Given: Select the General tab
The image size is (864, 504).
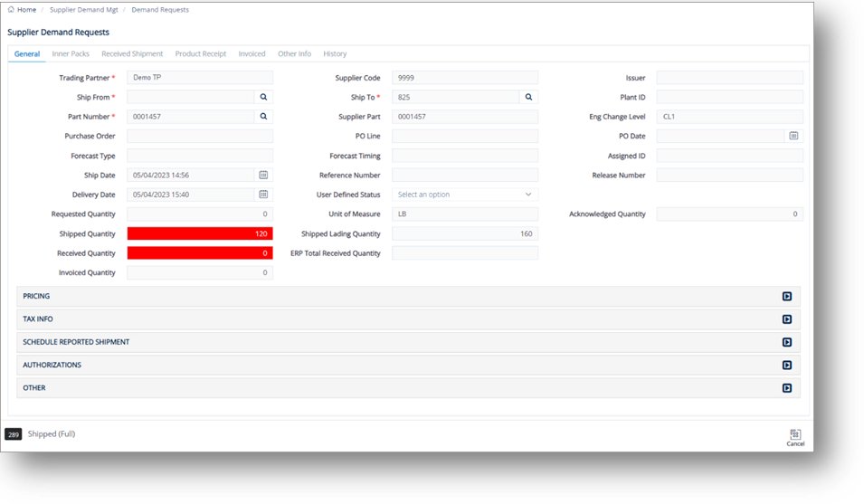Looking at the screenshot, I should pyautogui.click(x=27, y=54).
